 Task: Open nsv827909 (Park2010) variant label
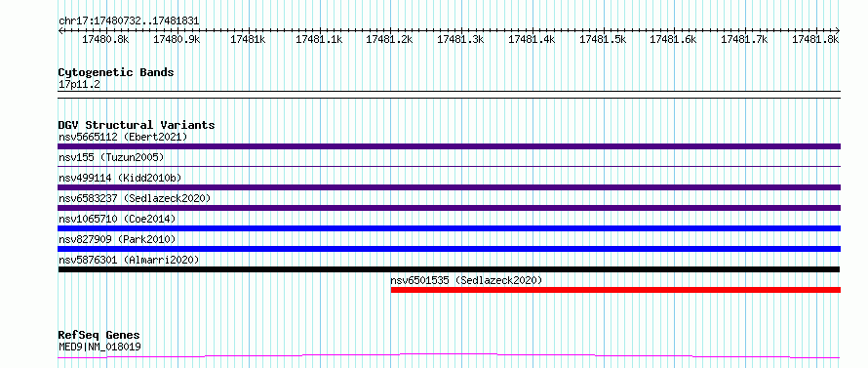tap(117, 239)
